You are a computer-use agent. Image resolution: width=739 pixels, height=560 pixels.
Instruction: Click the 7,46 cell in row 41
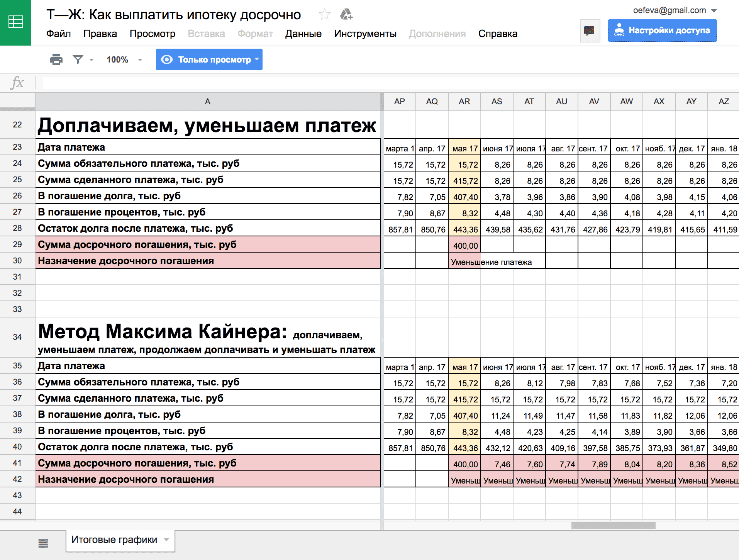click(497, 464)
